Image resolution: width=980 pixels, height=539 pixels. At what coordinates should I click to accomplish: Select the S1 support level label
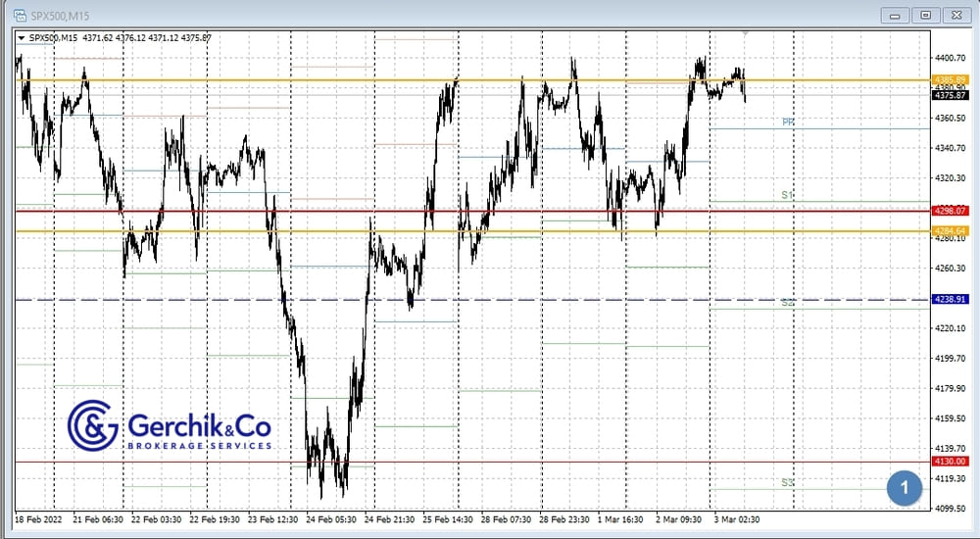tap(787, 195)
